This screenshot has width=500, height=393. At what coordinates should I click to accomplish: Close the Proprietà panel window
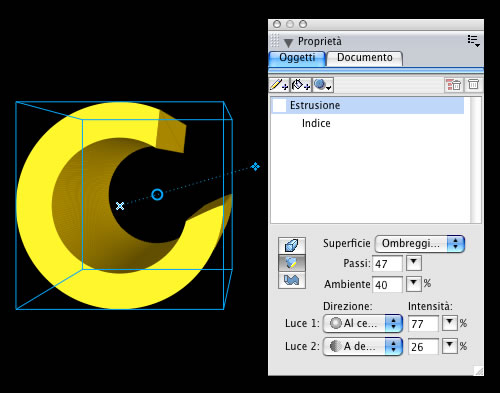tap(277, 24)
